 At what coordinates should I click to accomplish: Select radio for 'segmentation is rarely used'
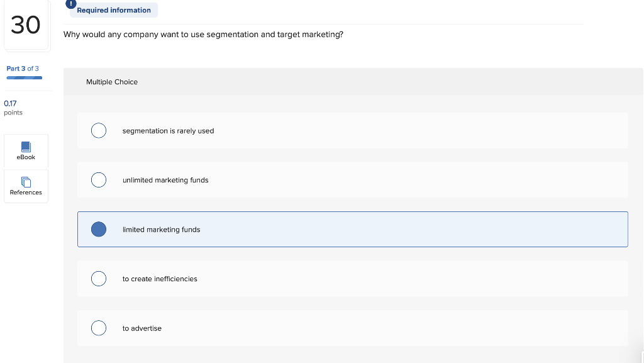coord(99,131)
